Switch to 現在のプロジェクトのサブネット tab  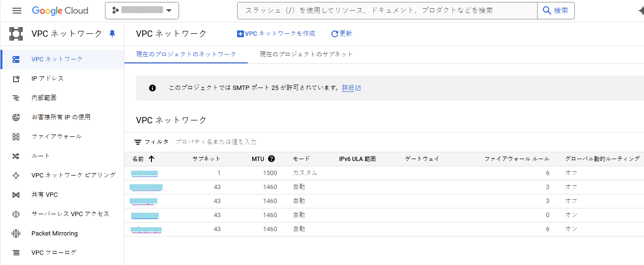[306, 54]
